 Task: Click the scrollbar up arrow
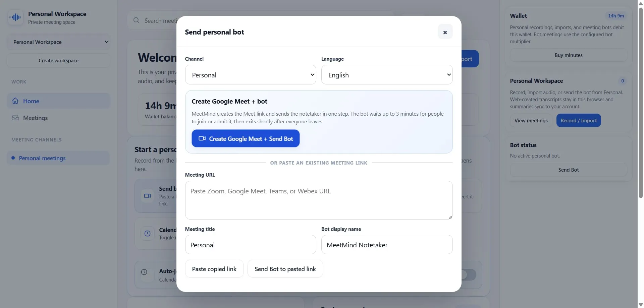click(641, 3)
